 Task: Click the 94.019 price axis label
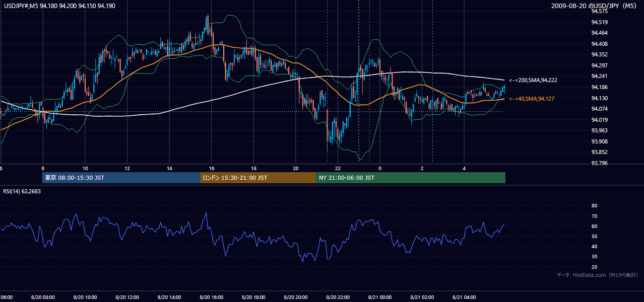tap(599, 119)
